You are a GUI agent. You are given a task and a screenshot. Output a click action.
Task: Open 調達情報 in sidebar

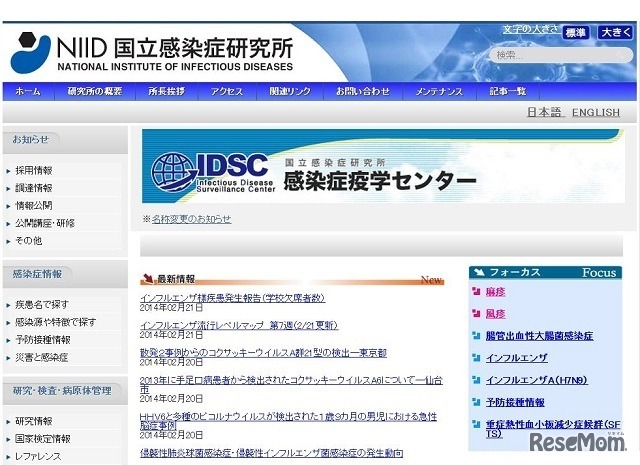pos(34,188)
